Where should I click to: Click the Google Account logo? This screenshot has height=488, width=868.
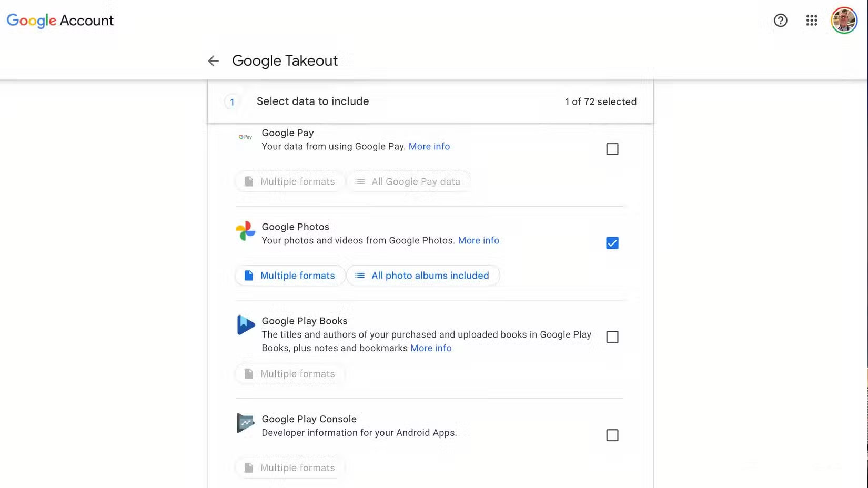tap(59, 21)
